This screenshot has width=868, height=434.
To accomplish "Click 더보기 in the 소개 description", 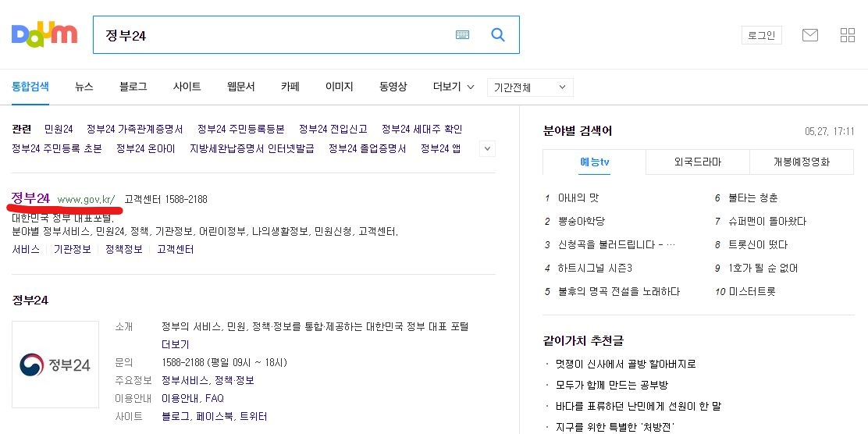I will point(176,345).
